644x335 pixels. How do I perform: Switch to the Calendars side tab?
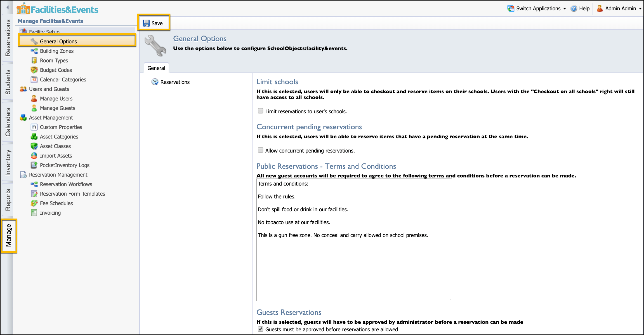[x=8, y=122]
